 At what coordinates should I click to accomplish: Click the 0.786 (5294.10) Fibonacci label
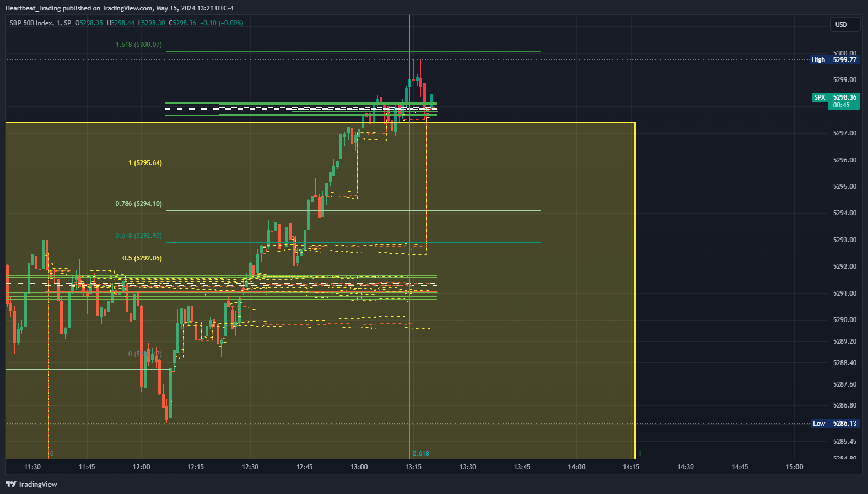click(139, 204)
